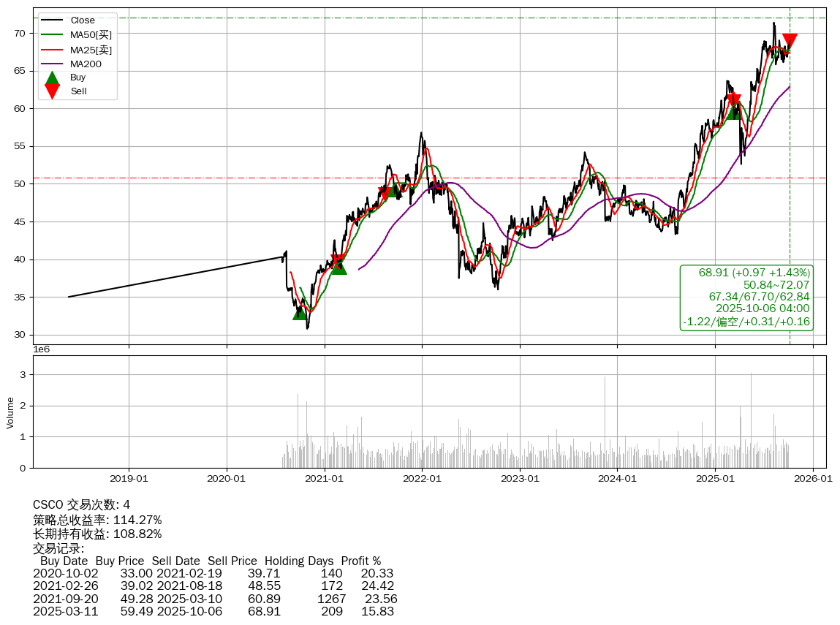Click the Volume y-axis label
The height and width of the screenshot is (625, 840).
(x=10, y=412)
